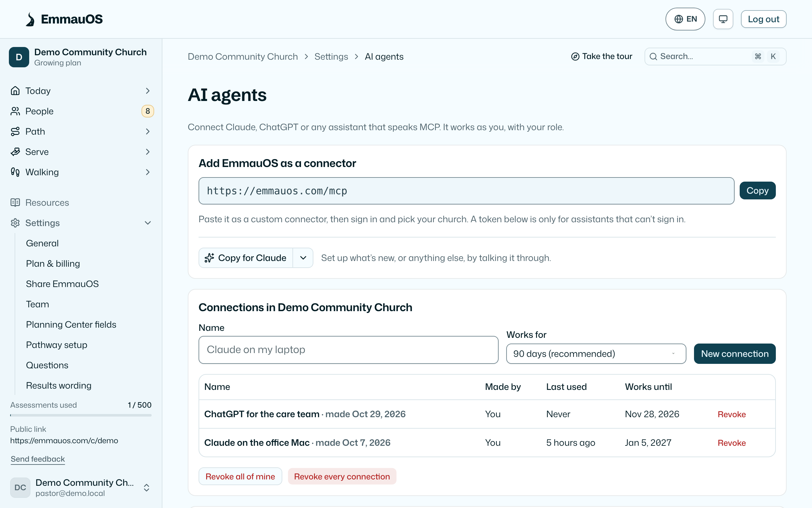Expand the Serve section chevron

click(x=147, y=152)
